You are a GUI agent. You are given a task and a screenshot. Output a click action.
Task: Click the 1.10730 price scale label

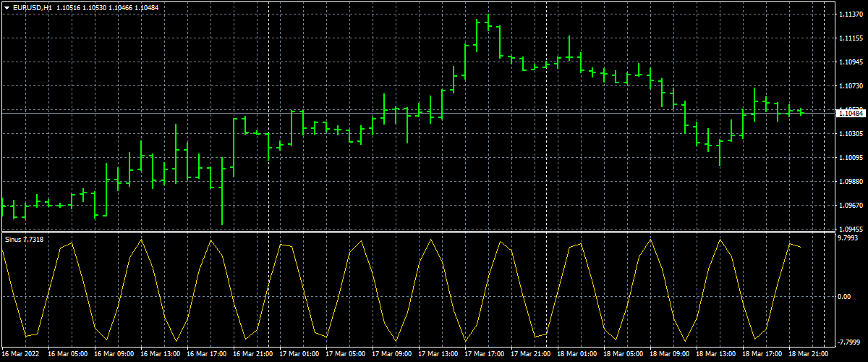[851, 86]
